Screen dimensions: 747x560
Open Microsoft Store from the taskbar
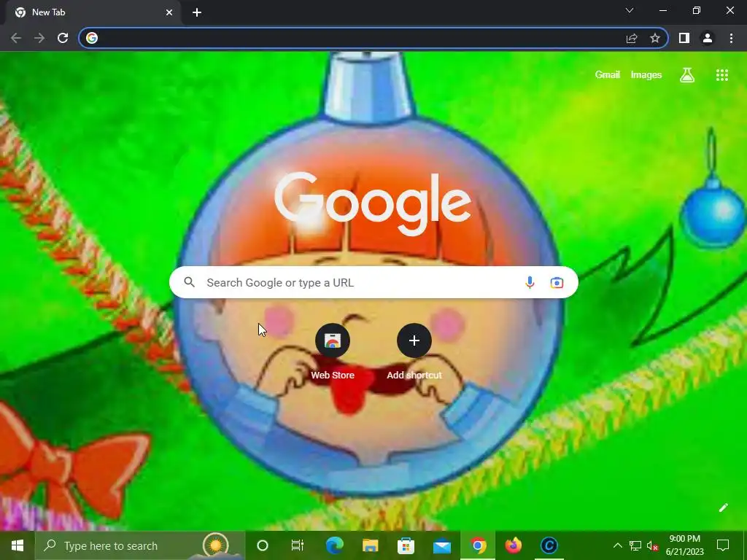(x=406, y=545)
